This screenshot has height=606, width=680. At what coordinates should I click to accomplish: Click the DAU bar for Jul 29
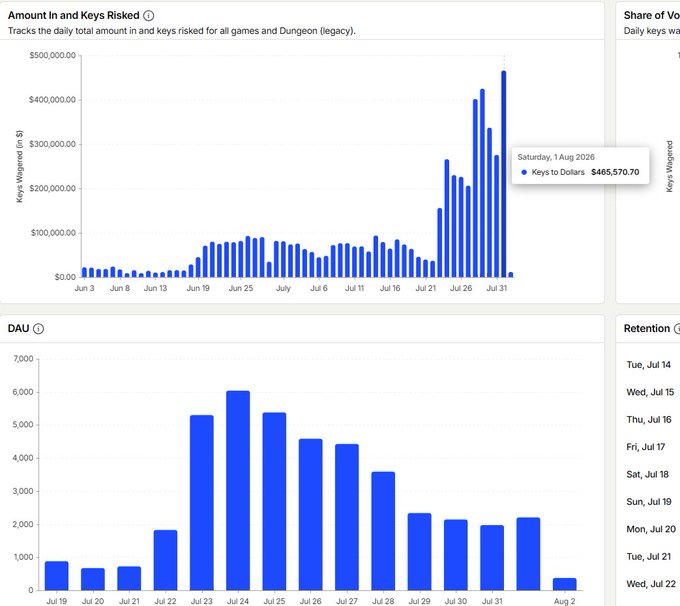[x=419, y=551]
